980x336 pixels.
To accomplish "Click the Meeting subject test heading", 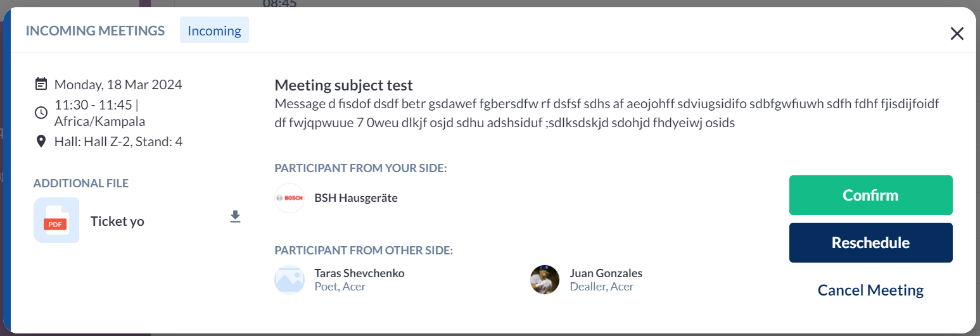I will tap(343, 85).
